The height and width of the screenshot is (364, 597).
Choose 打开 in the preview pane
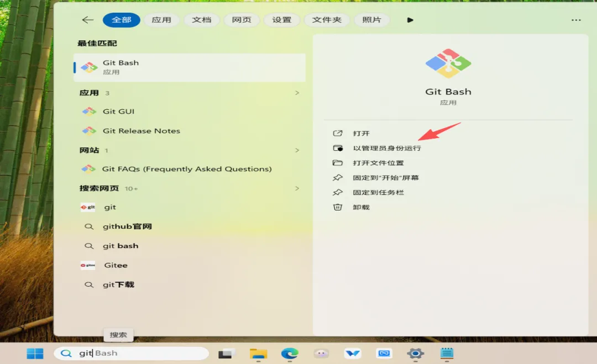coord(361,134)
